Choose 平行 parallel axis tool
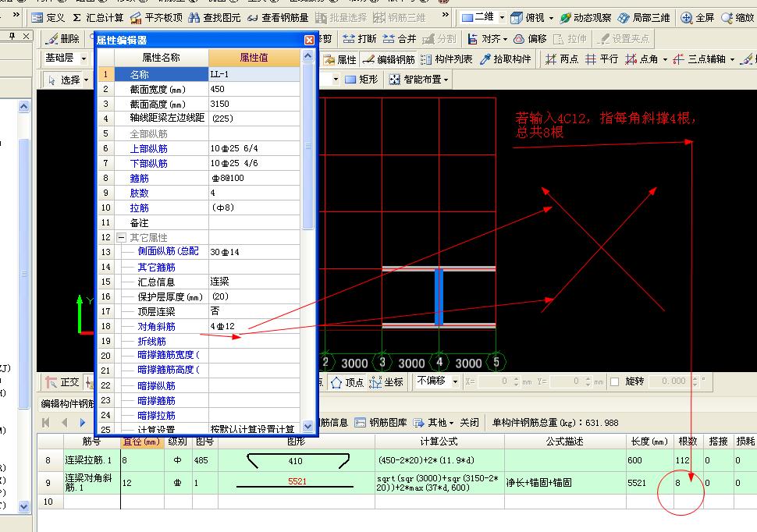 coord(601,59)
